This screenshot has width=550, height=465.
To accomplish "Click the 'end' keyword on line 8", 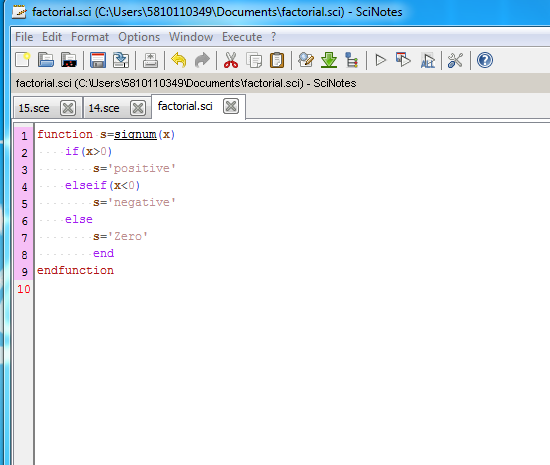I will 103,253.
